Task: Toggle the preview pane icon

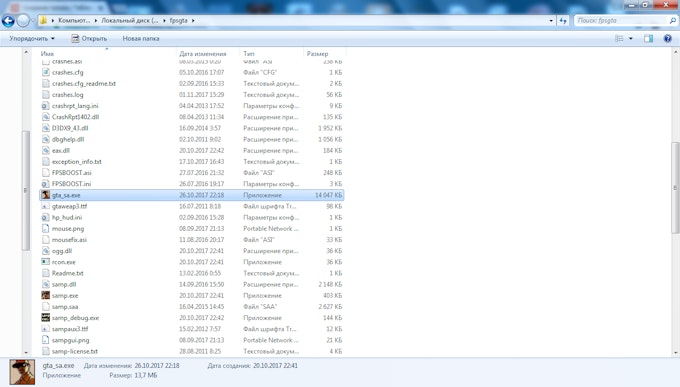Action: click(648, 39)
